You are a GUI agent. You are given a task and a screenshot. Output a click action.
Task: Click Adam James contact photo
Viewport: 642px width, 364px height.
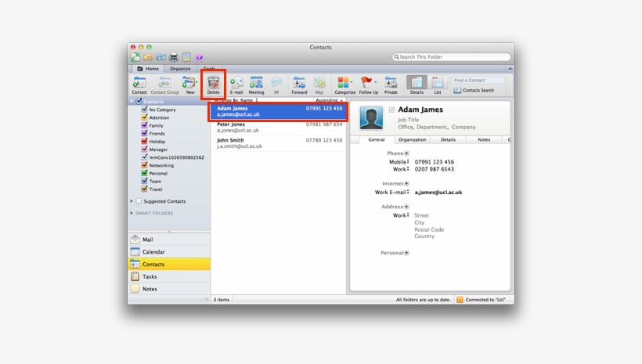pos(371,117)
